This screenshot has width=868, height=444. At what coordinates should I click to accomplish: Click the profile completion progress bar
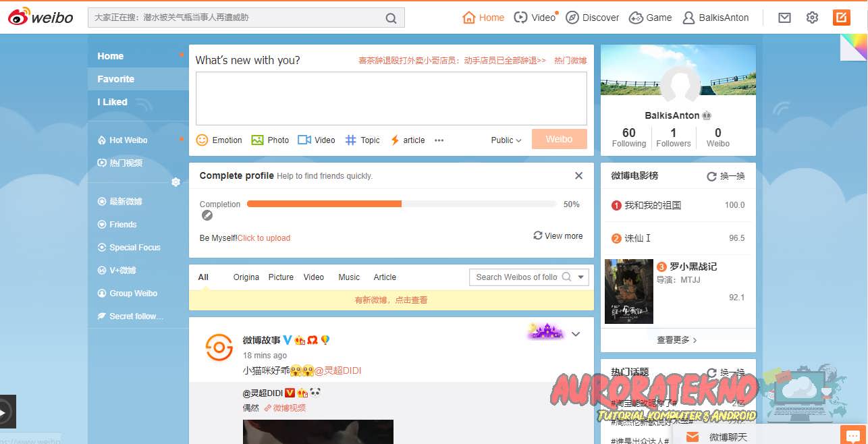click(402, 204)
